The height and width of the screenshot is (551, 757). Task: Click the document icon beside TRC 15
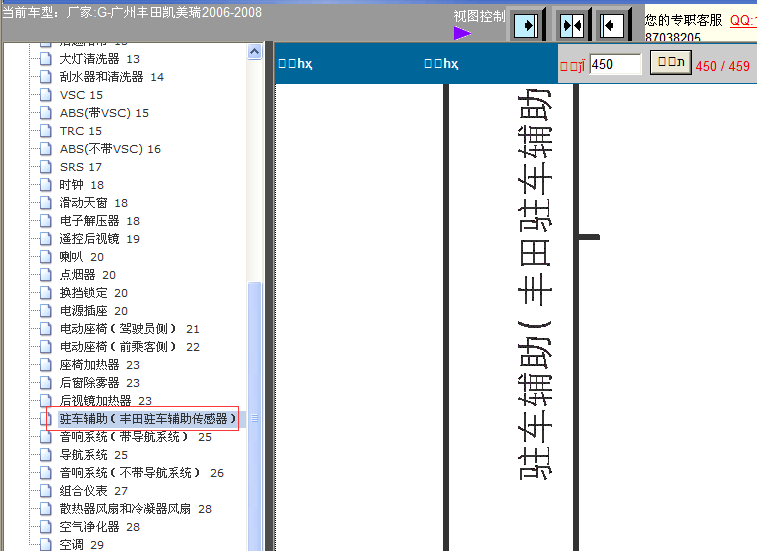pyautogui.click(x=46, y=130)
